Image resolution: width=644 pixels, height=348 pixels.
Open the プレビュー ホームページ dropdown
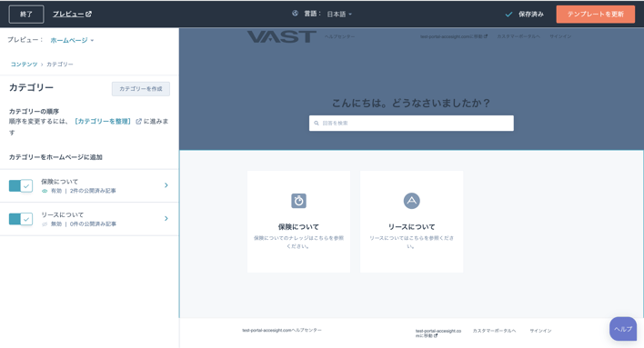(x=72, y=40)
